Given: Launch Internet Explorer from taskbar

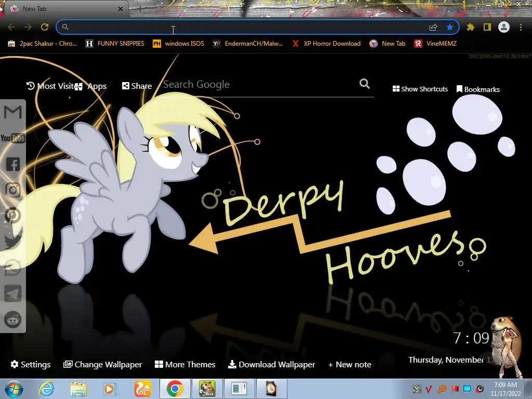Looking at the screenshot, I should [x=46, y=389].
